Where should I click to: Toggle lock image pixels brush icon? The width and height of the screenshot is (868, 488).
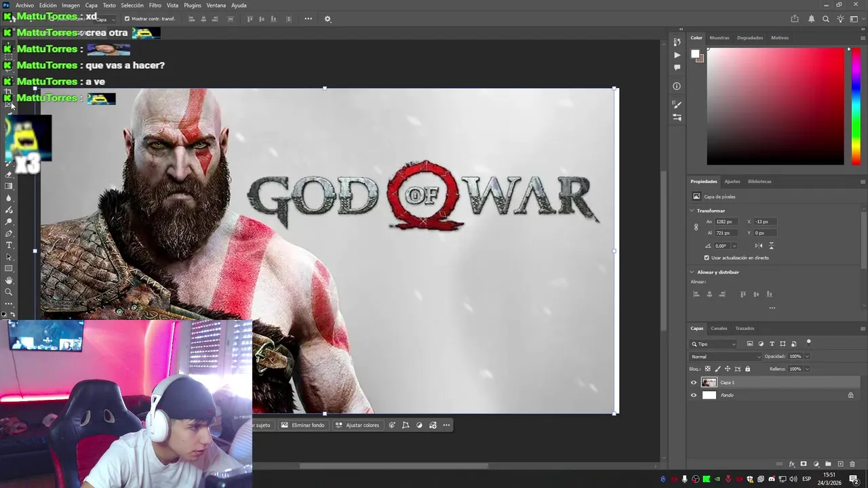[x=717, y=369]
